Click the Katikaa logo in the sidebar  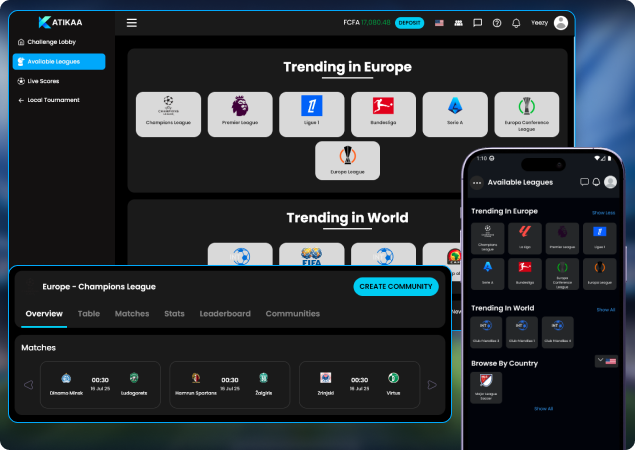pos(60,22)
